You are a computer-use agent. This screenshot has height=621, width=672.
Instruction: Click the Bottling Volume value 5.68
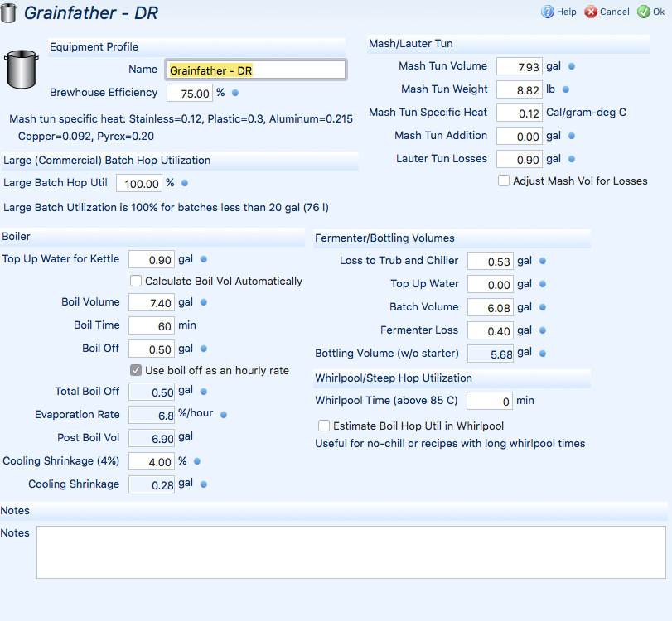coord(491,354)
